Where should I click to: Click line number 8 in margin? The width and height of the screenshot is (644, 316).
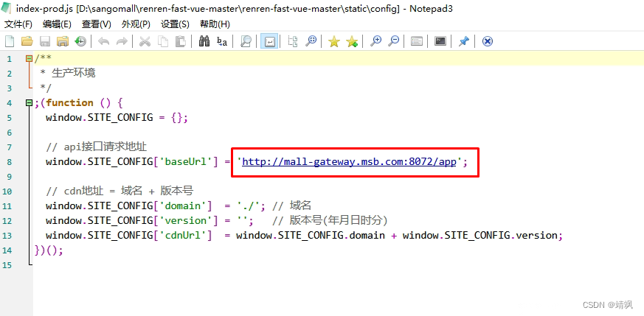10,162
